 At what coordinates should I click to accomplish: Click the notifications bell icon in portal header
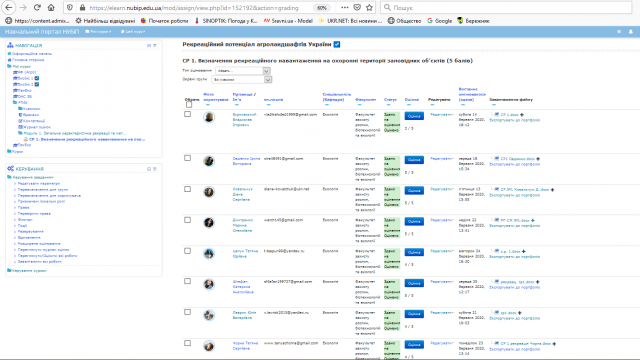tap(631, 31)
